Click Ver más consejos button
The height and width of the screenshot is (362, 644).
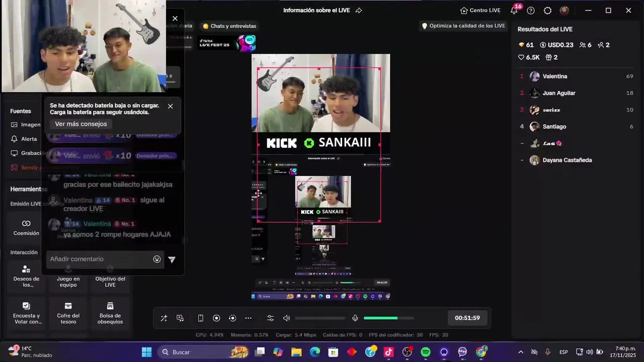click(80, 124)
